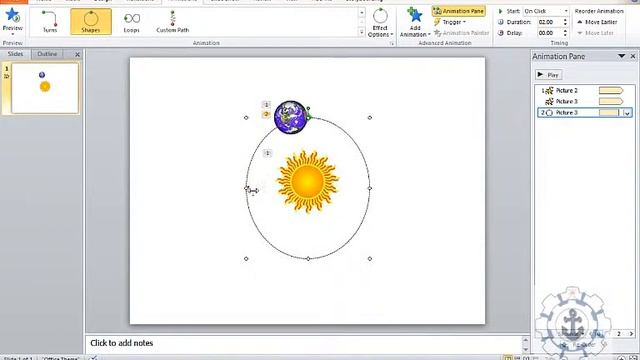
Task: Open the Start timing combo box
Action: (546, 11)
